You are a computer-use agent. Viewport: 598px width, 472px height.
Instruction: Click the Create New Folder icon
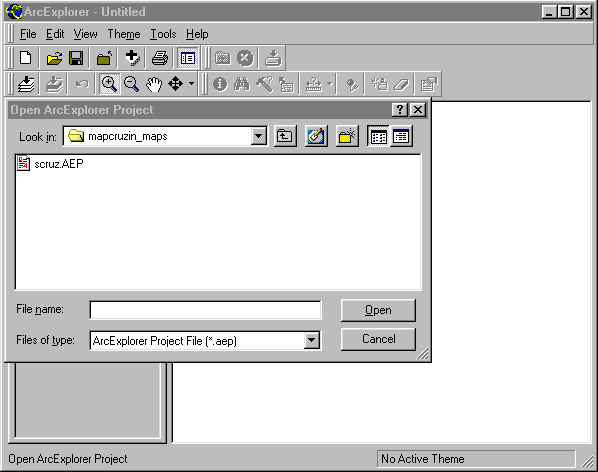tap(347, 136)
